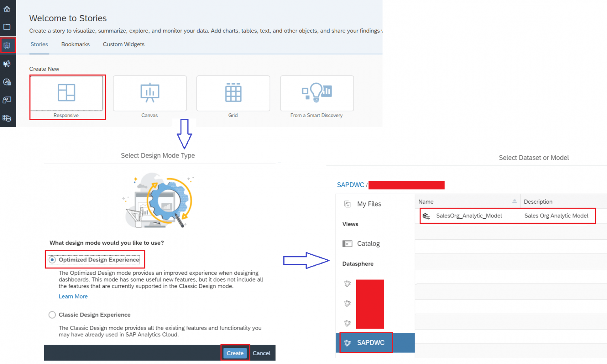The width and height of the screenshot is (607, 364).
Task: Switch to the Bookmarks tab
Action: [75, 44]
